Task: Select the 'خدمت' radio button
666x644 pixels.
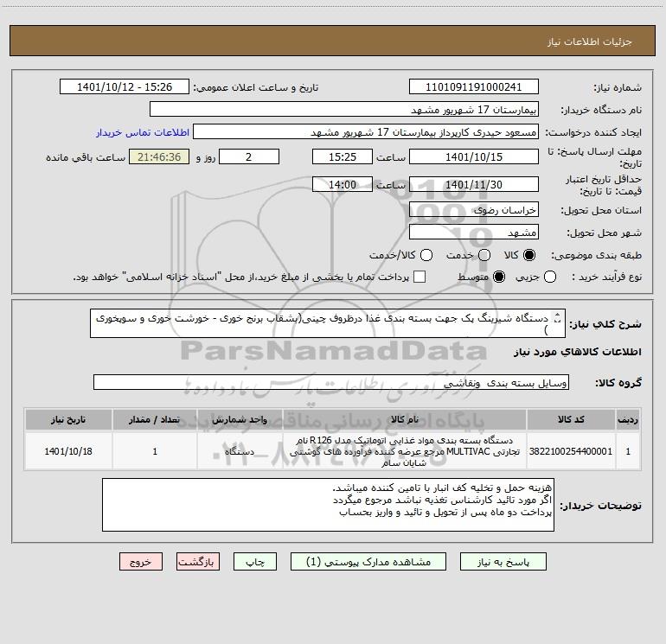Action: tap(484, 255)
